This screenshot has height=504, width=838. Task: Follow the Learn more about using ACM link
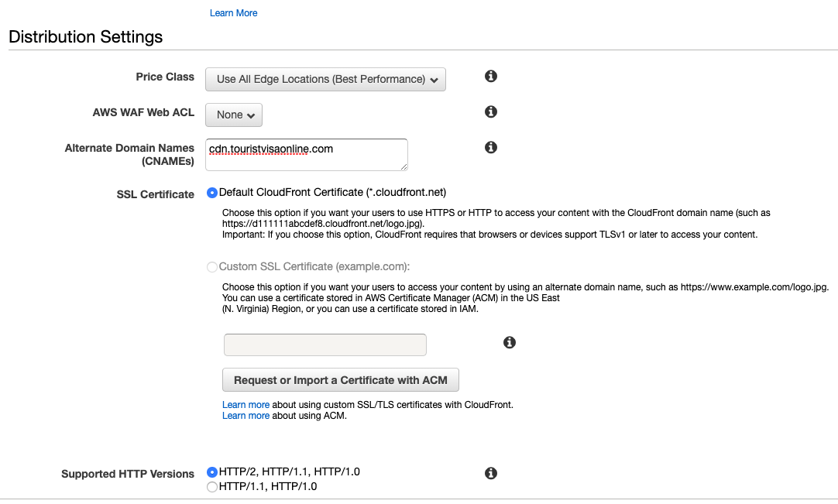pos(246,416)
